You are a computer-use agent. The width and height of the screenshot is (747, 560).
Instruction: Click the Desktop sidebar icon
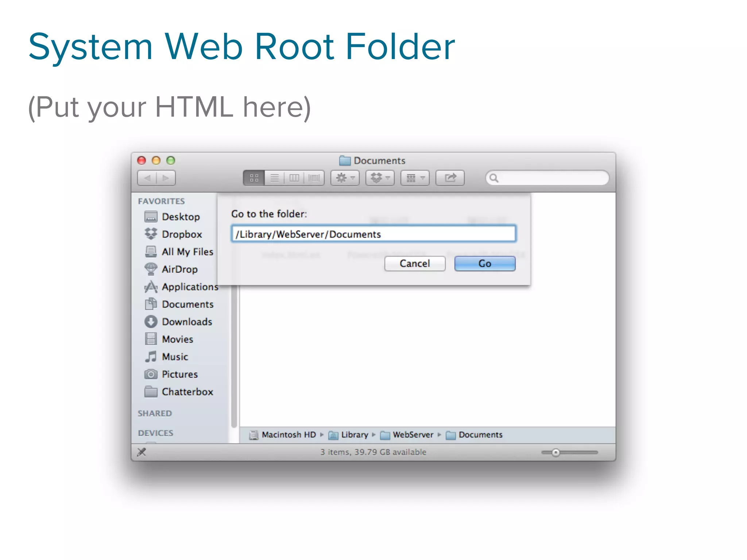pyautogui.click(x=151, y=217)
